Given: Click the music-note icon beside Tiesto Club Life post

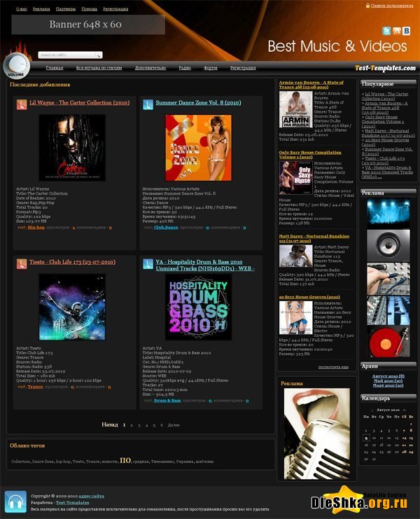Looking at the screenshot, I should [22, 263].
